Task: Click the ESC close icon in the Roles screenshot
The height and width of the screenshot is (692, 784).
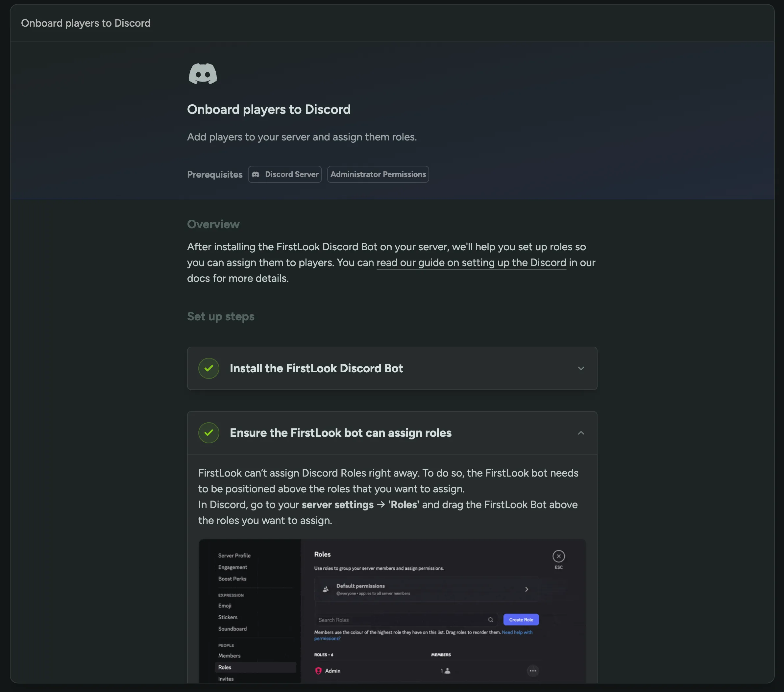Action: (x=558, y=556)
